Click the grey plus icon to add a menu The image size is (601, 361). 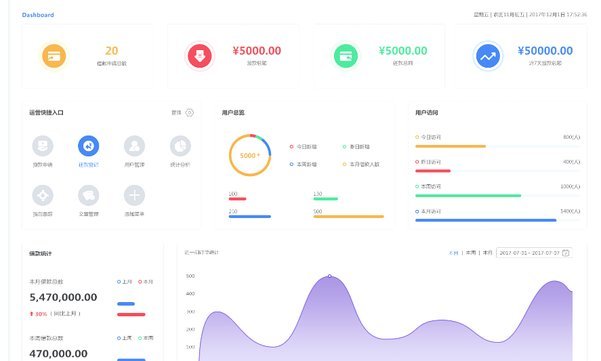[135, 195]
